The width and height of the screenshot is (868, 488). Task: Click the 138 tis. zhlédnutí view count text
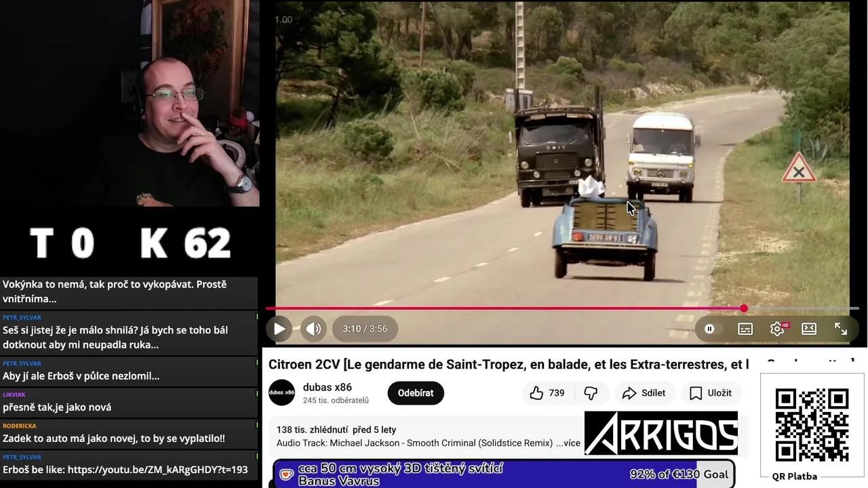[x=312, y=430]
